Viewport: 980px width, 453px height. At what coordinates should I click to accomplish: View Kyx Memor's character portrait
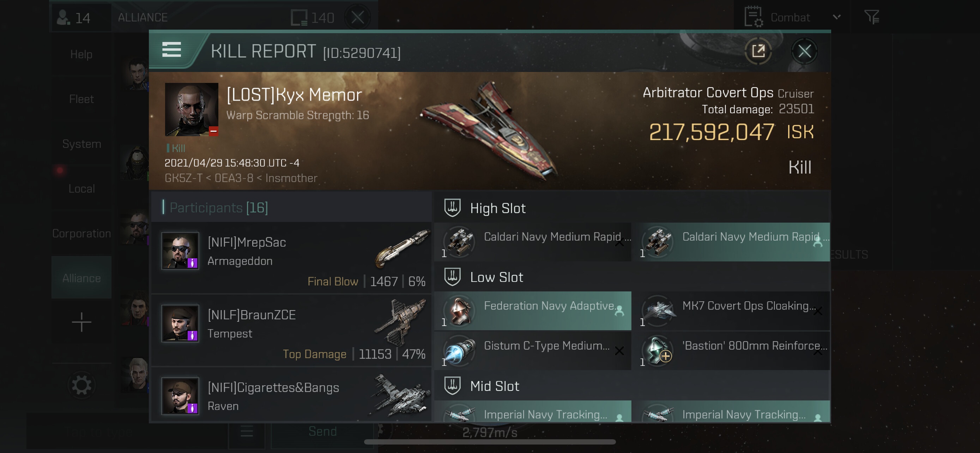pyautogui.click(x=191, y=109)
